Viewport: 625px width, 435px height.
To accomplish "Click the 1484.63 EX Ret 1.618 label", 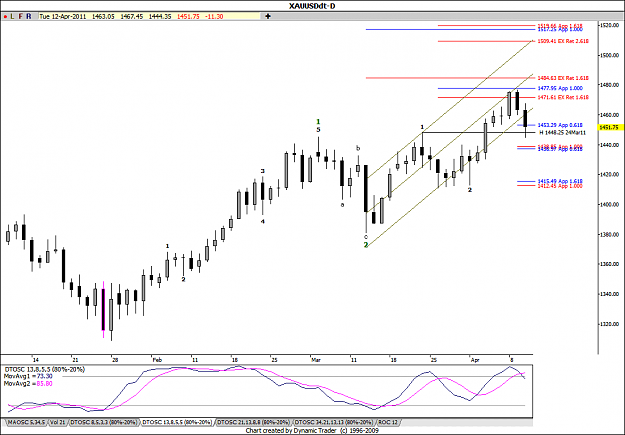I will pyautogui.click(x=563, y=78).
